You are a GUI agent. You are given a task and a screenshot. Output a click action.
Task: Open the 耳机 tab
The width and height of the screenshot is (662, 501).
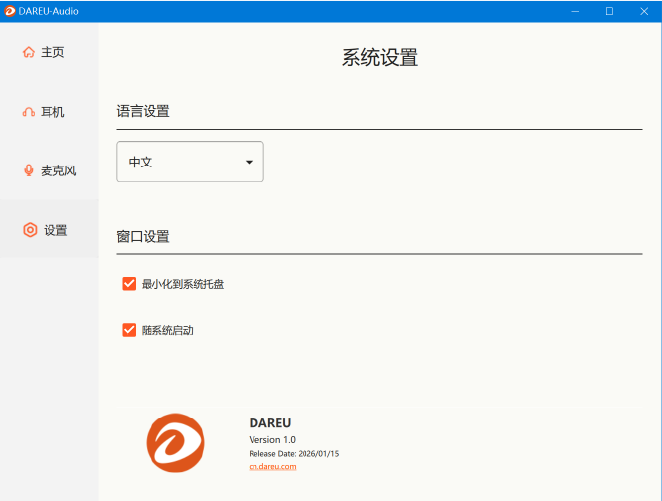(53, 112)
